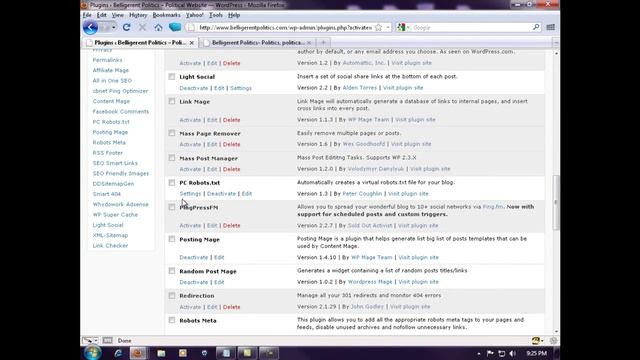Image resolution: width=640 pixels, height=360 pixels.
Task: Click the scrollbar up arrow
Action: click(556, 53)
